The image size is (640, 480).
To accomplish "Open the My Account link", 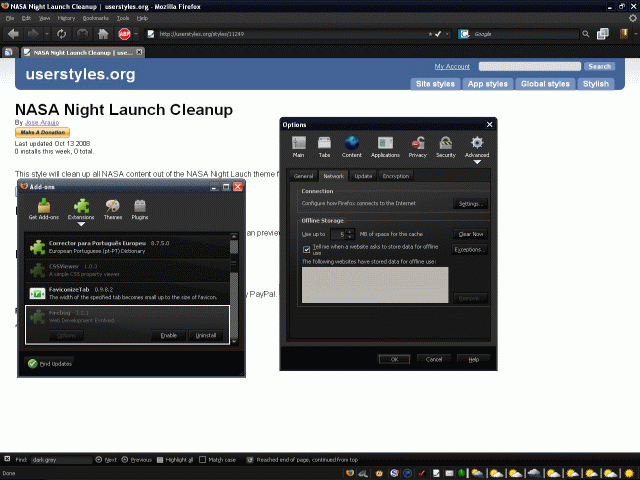I will pyautogui.click(x=452, y=66).
